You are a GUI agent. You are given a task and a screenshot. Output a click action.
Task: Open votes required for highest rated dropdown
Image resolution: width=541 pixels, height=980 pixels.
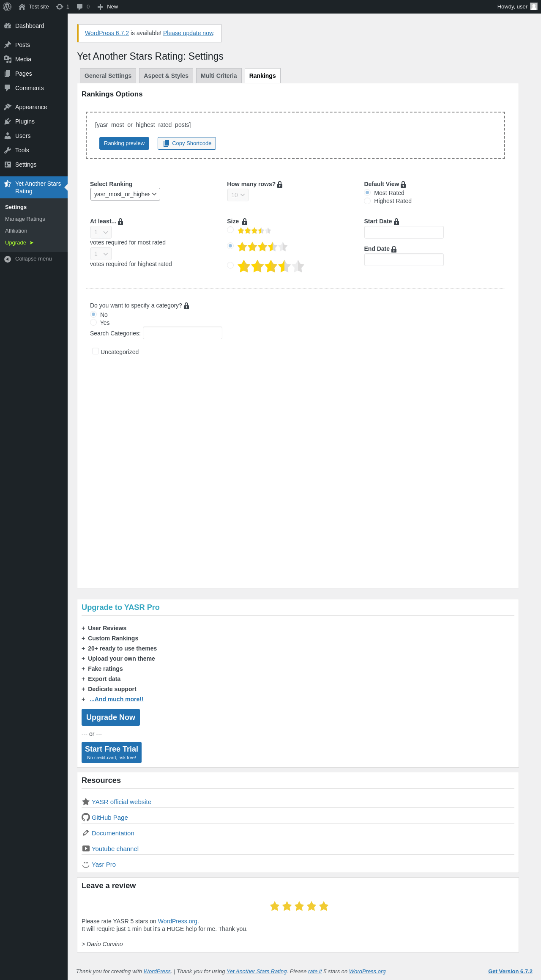[x=101, y=254]
